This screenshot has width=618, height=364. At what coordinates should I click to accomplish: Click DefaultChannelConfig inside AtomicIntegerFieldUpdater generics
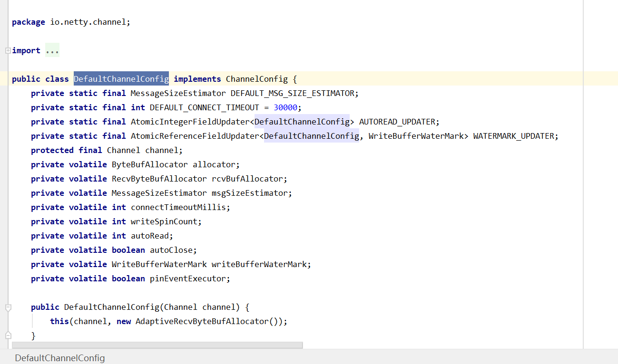pos(302,122)
